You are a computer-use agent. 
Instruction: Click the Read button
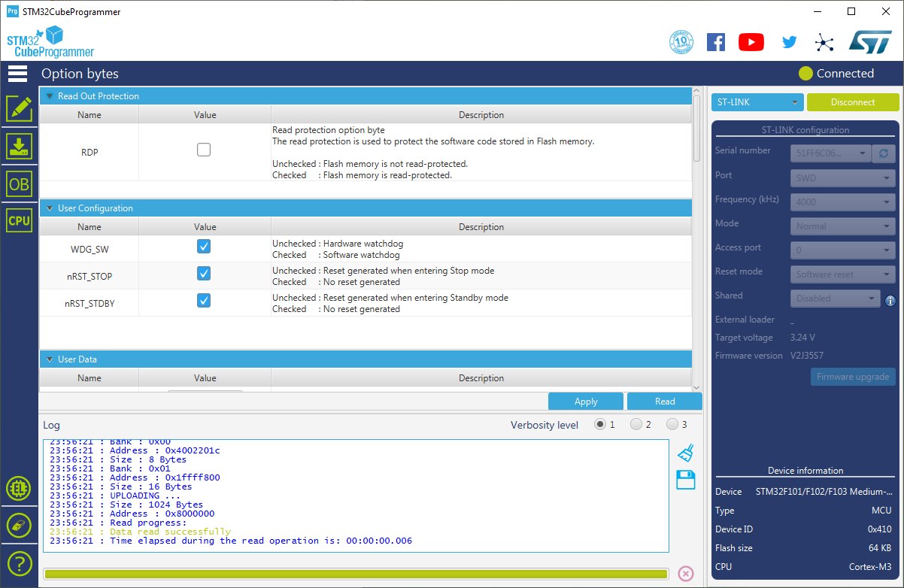pyautogui.click(x=665, y=401)
